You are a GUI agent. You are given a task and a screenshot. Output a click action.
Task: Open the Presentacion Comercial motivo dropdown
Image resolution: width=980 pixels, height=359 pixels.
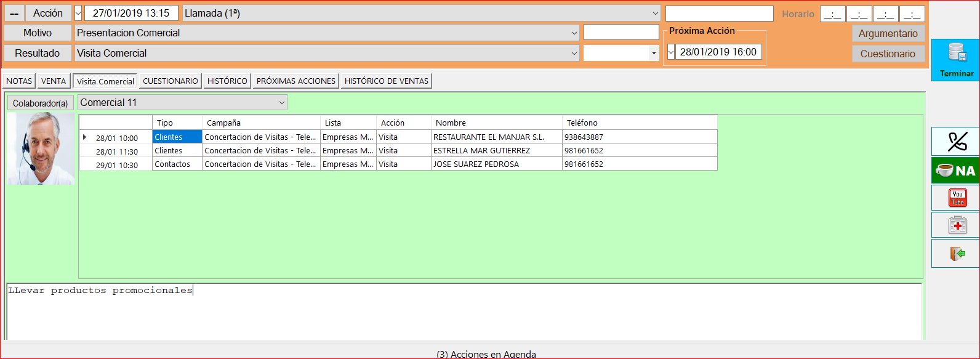point(574,33)
